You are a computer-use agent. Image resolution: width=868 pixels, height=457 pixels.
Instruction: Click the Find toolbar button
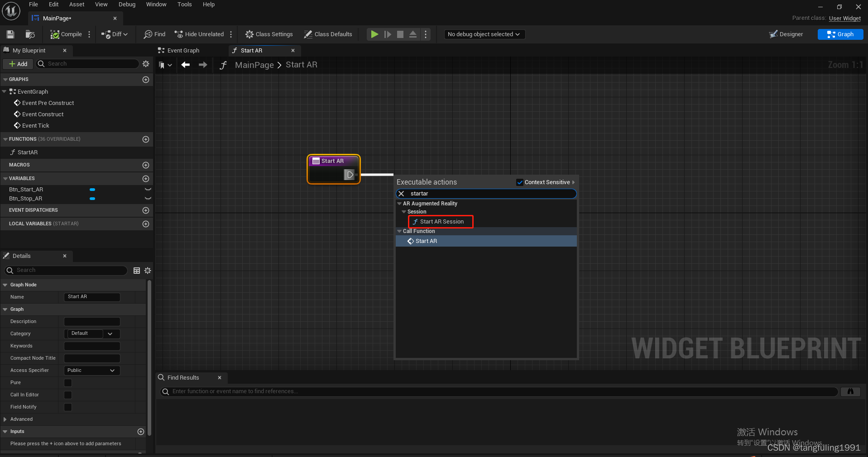tap(155, 34)
